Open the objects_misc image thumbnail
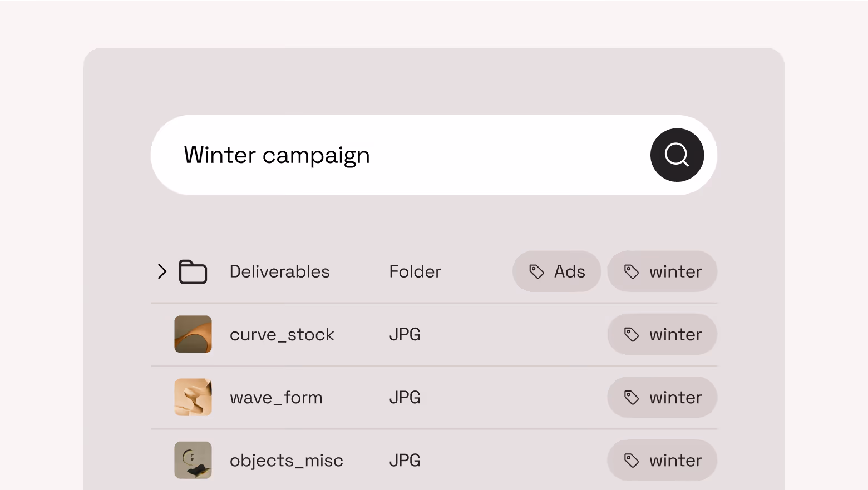This screenshot has width=868, height=490. point(193,460)
